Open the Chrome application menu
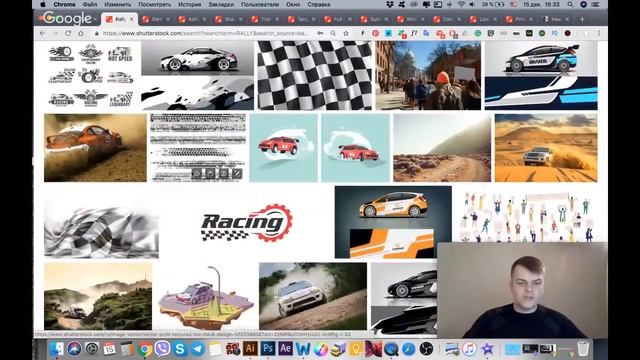640x360 pixels. (x=64, y=4)
